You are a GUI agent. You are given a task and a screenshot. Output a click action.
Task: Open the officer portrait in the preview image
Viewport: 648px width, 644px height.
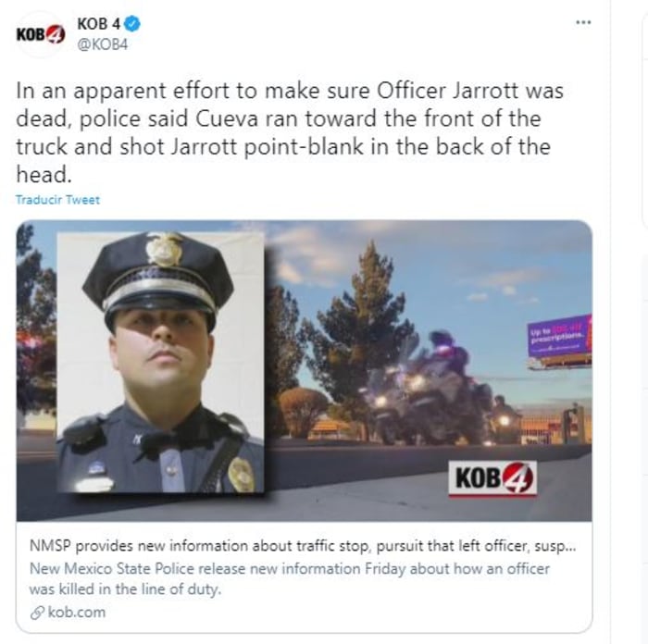tap(160, 363)
